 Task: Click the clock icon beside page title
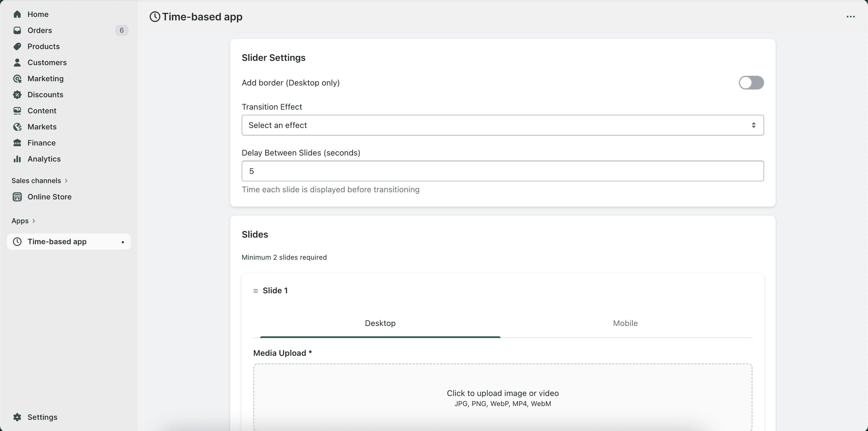[x=155, y=17]
